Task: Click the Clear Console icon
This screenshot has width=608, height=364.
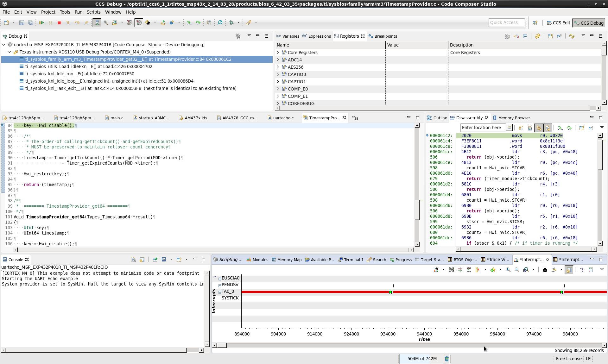Action: click(x=133, y=260)
